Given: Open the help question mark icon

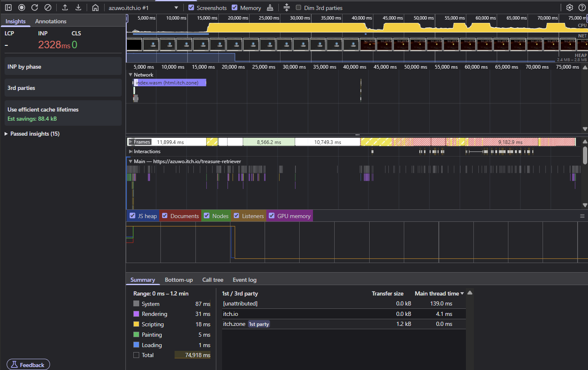Looking at the screenshot, I should [x=582, y=7].
